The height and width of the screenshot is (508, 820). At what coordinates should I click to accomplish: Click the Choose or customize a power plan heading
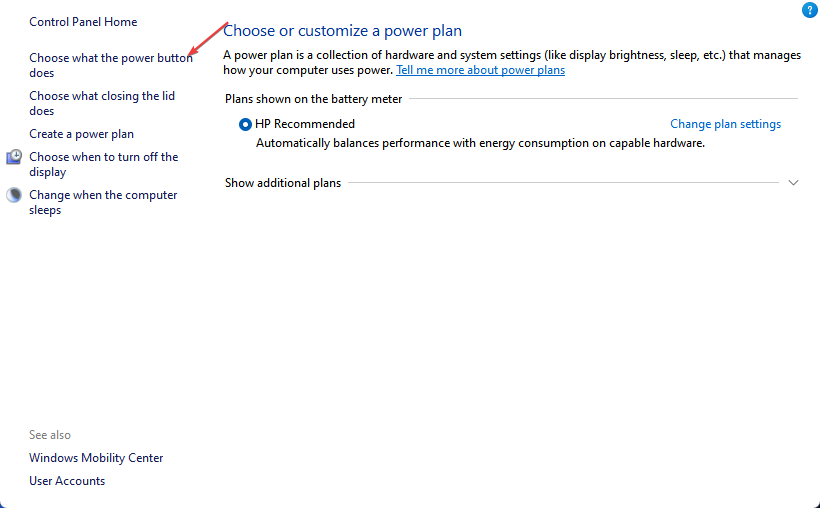click(x=342, y=31)
